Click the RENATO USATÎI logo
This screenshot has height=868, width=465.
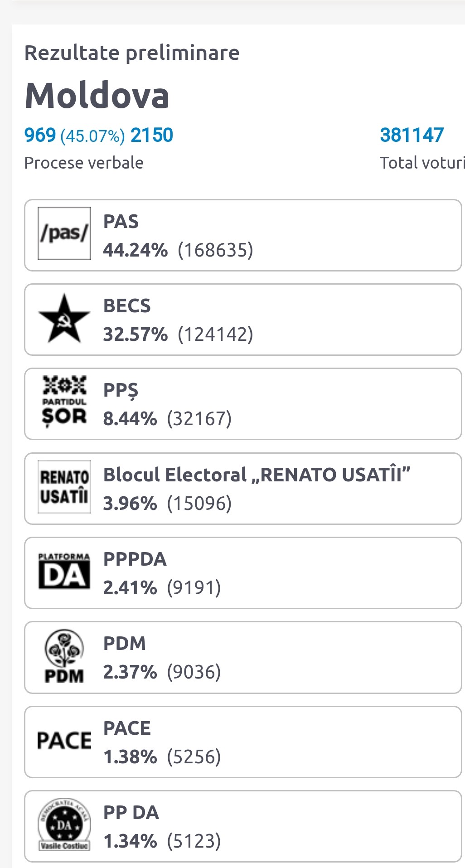tap(64, 487)
